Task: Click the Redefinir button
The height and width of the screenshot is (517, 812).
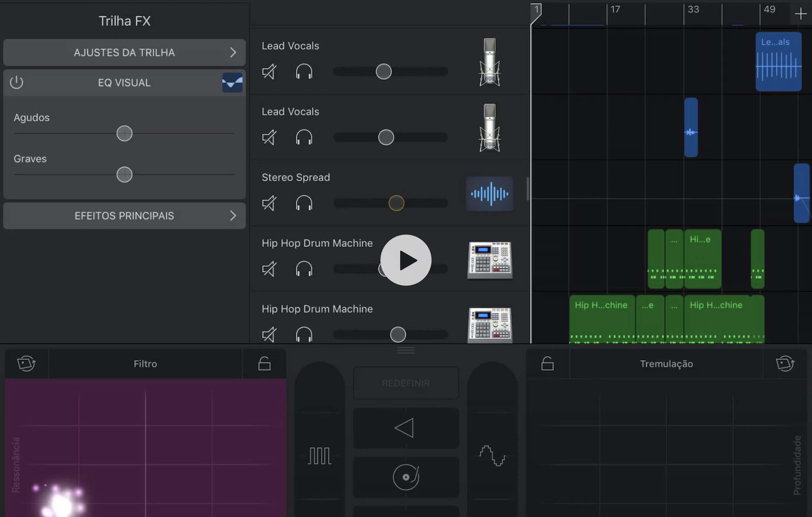Action: point(406,383)
